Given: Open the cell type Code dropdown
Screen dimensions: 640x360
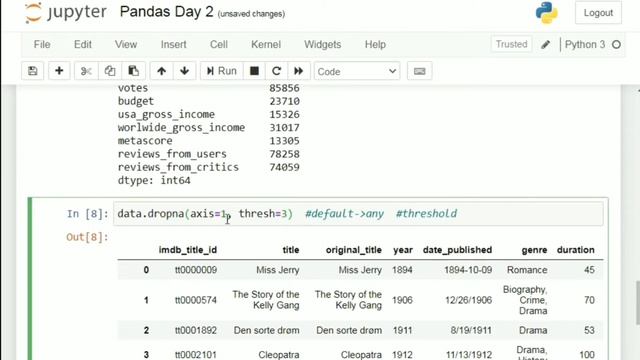Looking at the screenshot, I should [357, 71].
